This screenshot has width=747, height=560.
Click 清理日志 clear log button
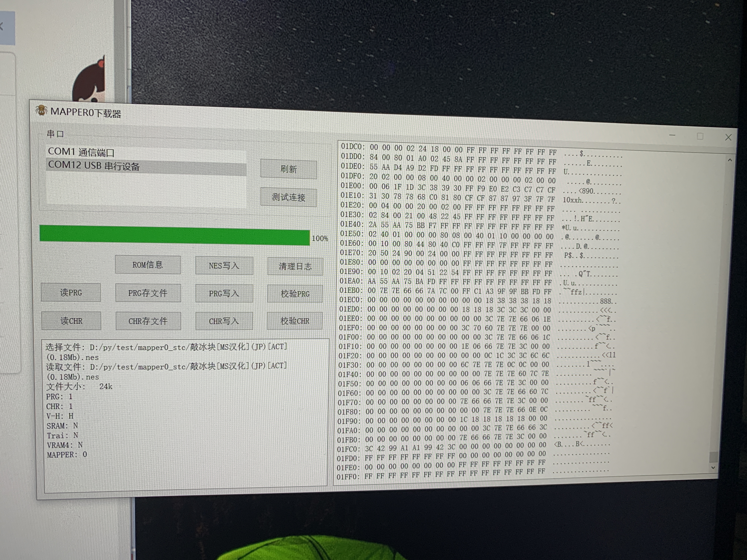(295, 266)
